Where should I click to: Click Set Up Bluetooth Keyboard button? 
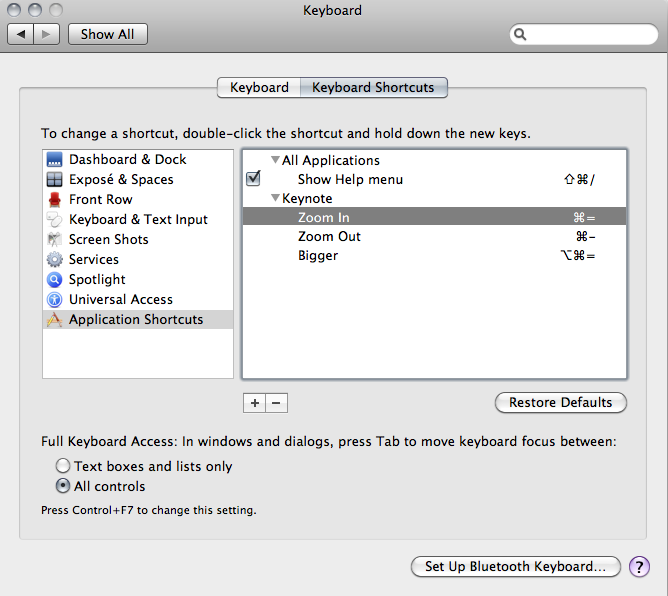coord(515,567)
